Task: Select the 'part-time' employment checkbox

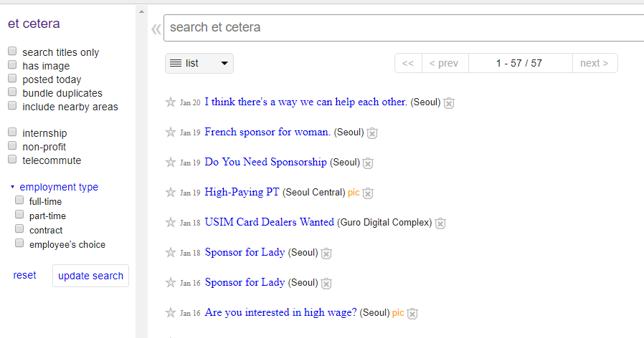Action: (x=19, y=215)
